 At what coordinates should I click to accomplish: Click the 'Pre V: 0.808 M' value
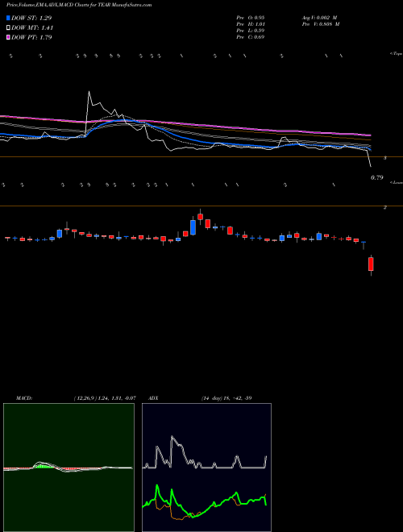[x=320, y=24]
